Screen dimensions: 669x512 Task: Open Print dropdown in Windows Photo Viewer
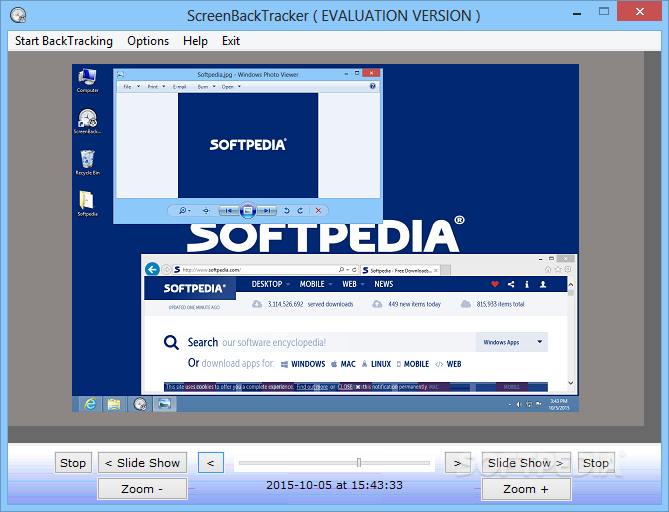[156, 87]
